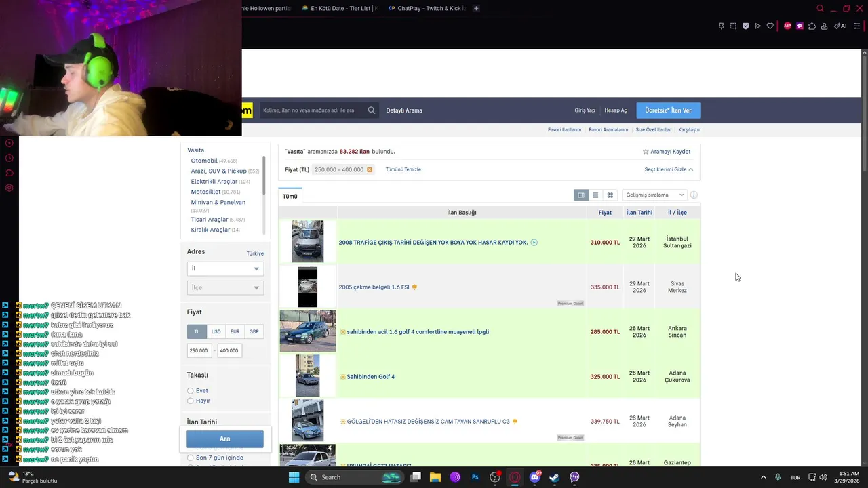Screen dimensions: 868x488
Task: Open Photoshop from the taskbar
Action: coord(475,477)
